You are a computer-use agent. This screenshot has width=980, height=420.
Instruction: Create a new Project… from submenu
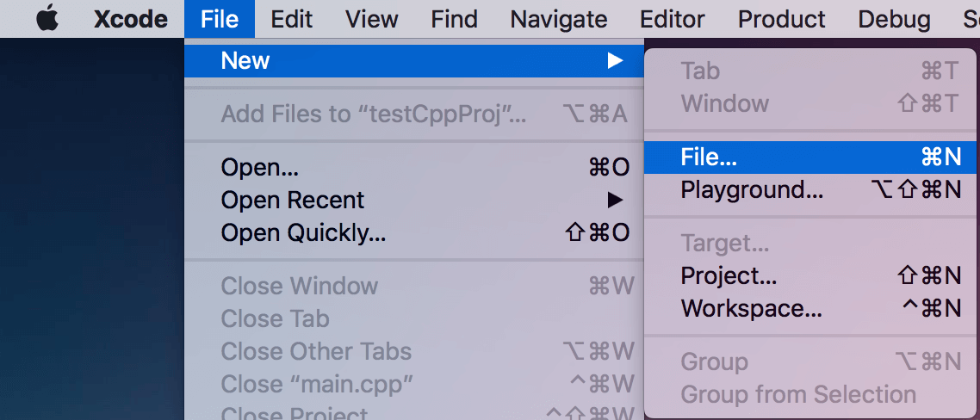click(729, 275)
